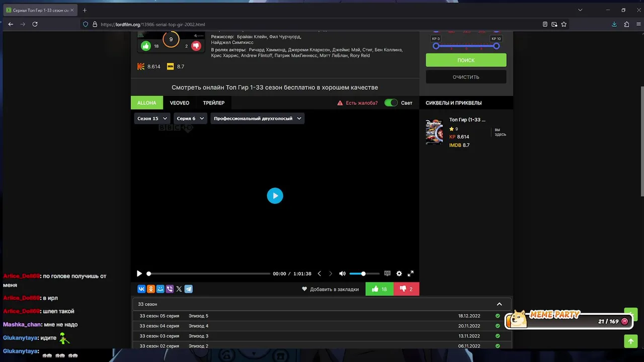Share via Odnoklassniki icon
644x362 pixels.
(151, 289)
